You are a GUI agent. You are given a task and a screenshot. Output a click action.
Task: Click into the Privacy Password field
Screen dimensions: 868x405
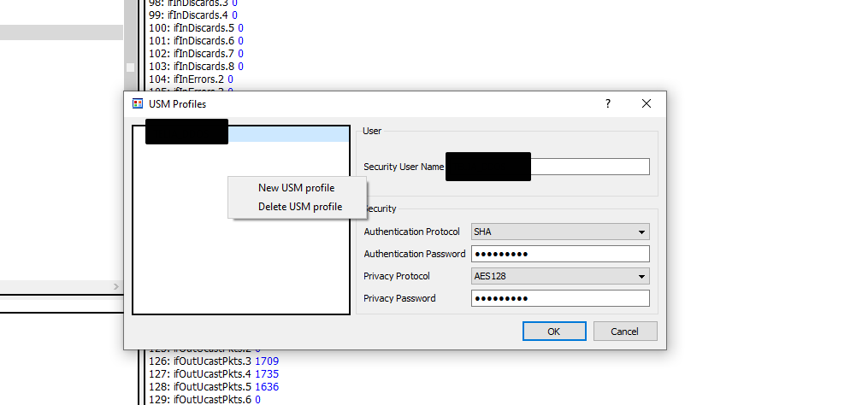point(560,298)
